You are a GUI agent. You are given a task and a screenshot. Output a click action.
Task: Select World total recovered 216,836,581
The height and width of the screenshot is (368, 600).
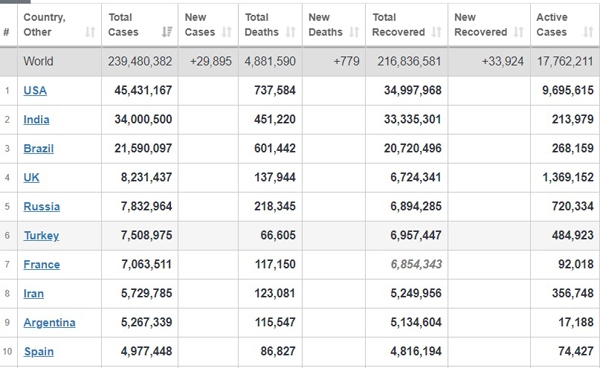(409, 61)
